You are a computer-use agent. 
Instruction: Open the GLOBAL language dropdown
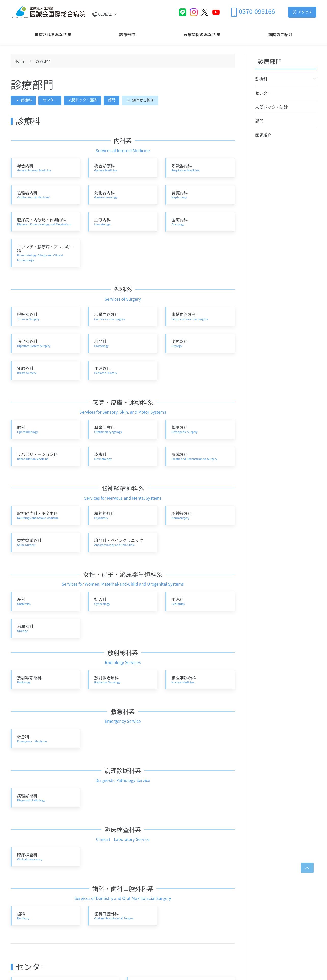[104, 14]
